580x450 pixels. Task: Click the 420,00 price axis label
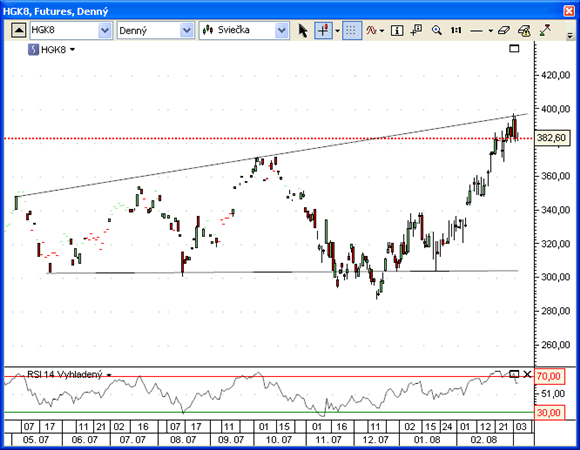[x=555, y=75]
